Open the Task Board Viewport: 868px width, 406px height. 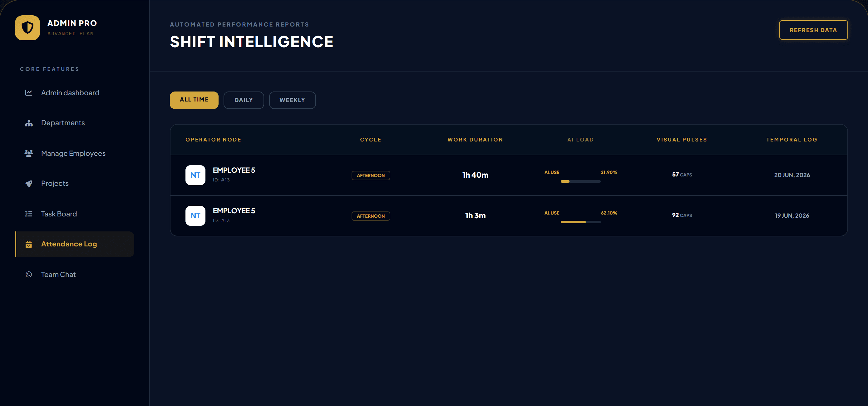coord(75,214)
